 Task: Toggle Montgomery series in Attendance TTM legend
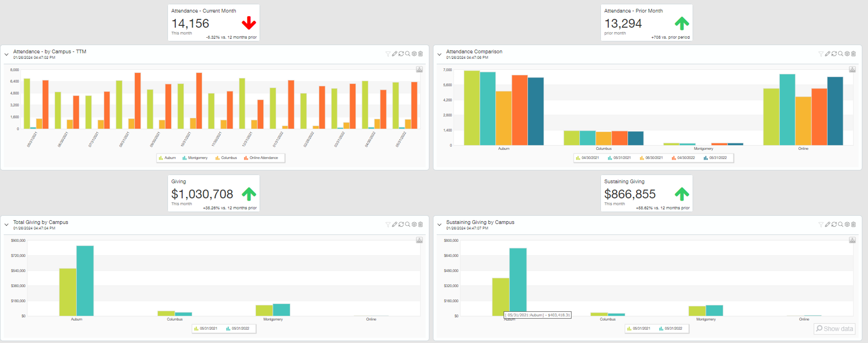(195, 158)
